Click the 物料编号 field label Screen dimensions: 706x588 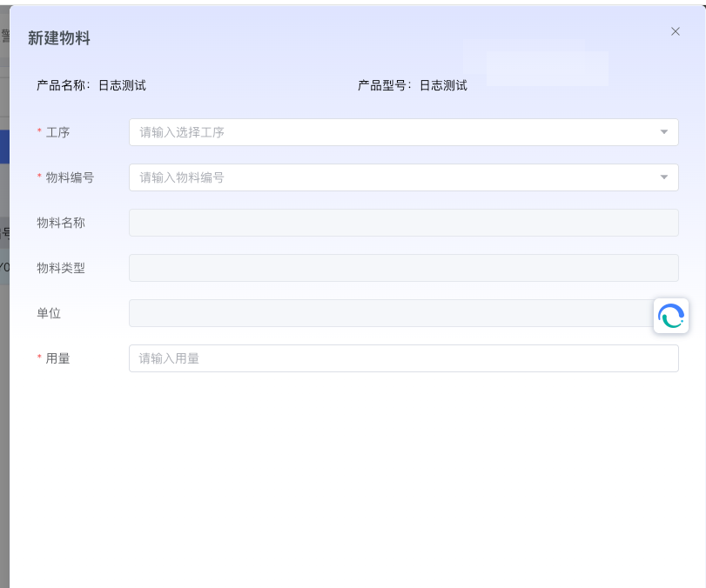click(x=70, y=177)
